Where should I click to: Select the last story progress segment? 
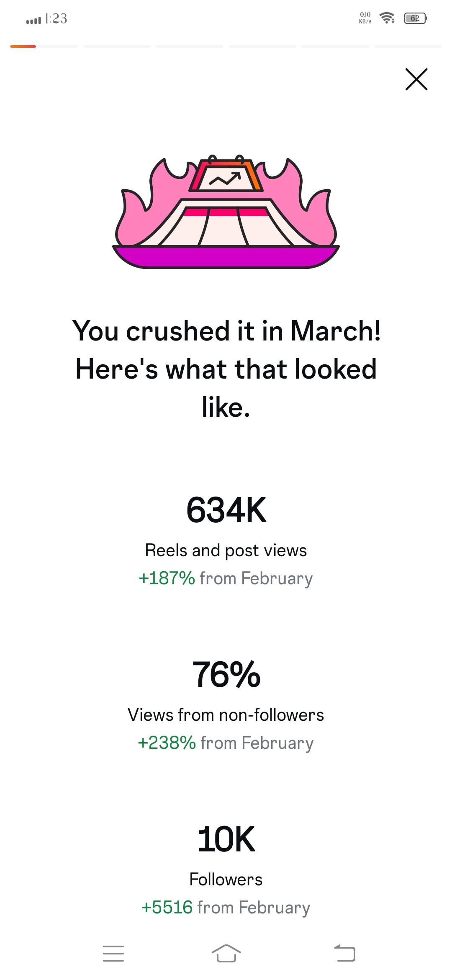point(408,46)
